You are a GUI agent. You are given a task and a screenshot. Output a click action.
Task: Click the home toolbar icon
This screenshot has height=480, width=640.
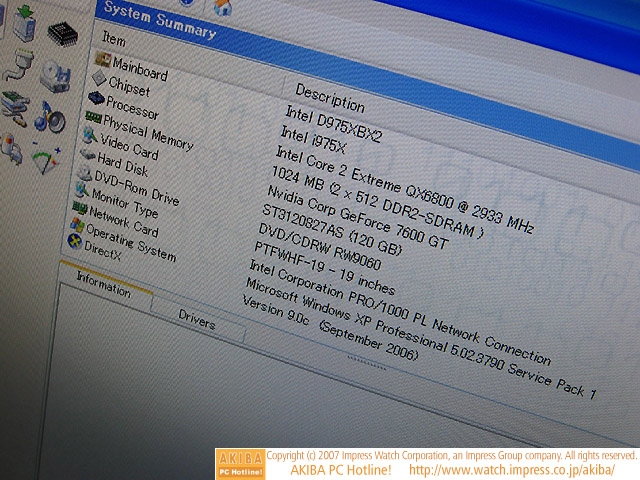(x=223, y=7)
